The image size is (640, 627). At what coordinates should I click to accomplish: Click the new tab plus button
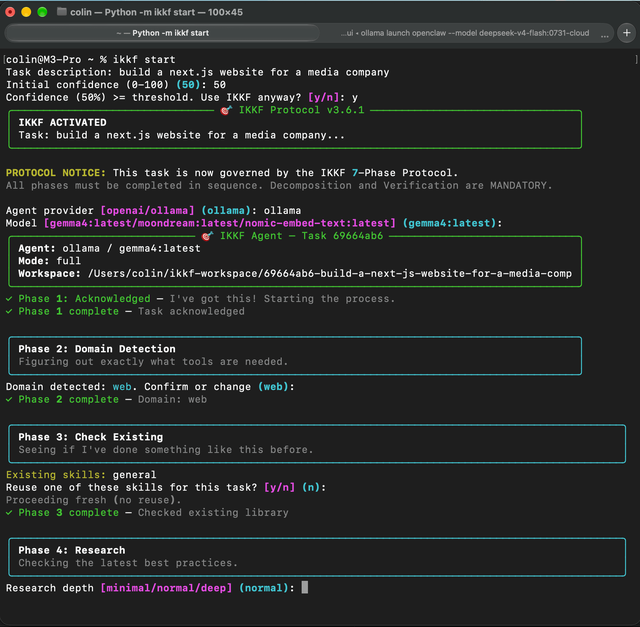pos(627,33)
